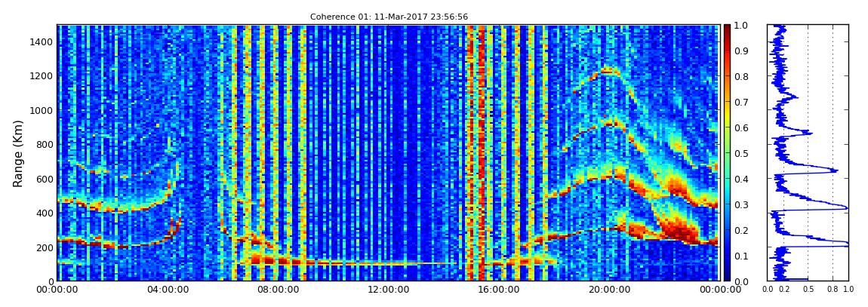Screen dimensions: 868x307
Task: Click the 1000 range tick label
Action: click(x=42, y=110)
